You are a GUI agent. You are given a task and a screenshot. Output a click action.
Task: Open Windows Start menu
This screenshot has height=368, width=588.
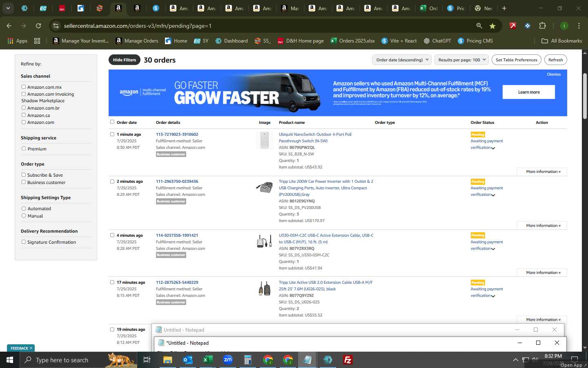10,360
